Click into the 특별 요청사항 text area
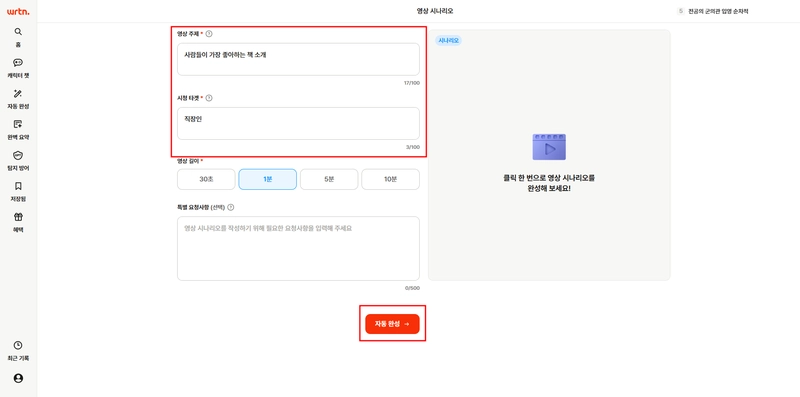Viewport: 800px width, 397px height. click(x=298, y=249)
